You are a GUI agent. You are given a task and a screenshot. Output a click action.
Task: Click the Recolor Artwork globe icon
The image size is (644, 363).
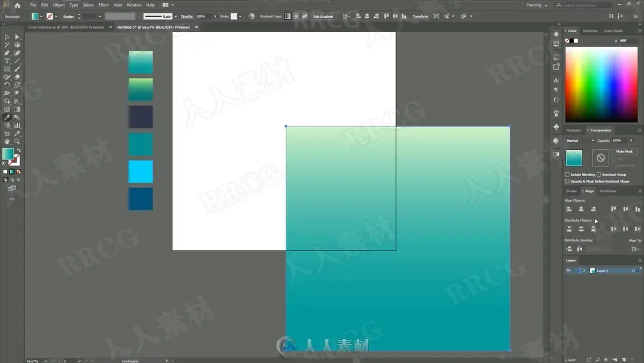252,16
